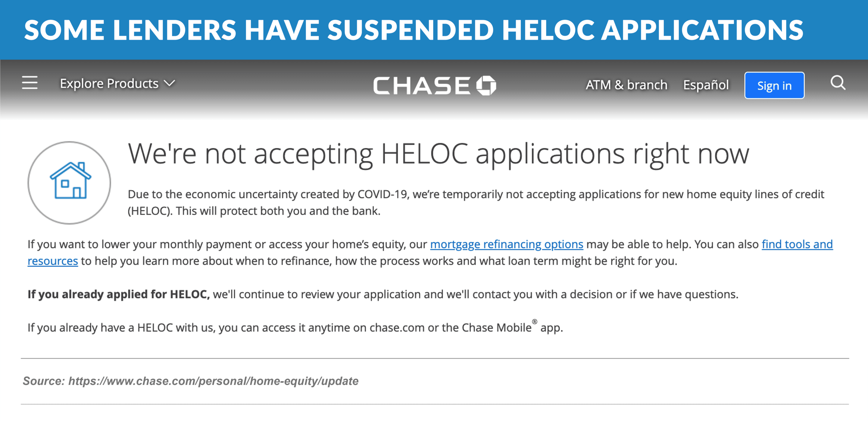Screen dimensions: 868x421
Task: Click the source URL chase.com/personal/home-equity/update
Action: pos(213,381)
